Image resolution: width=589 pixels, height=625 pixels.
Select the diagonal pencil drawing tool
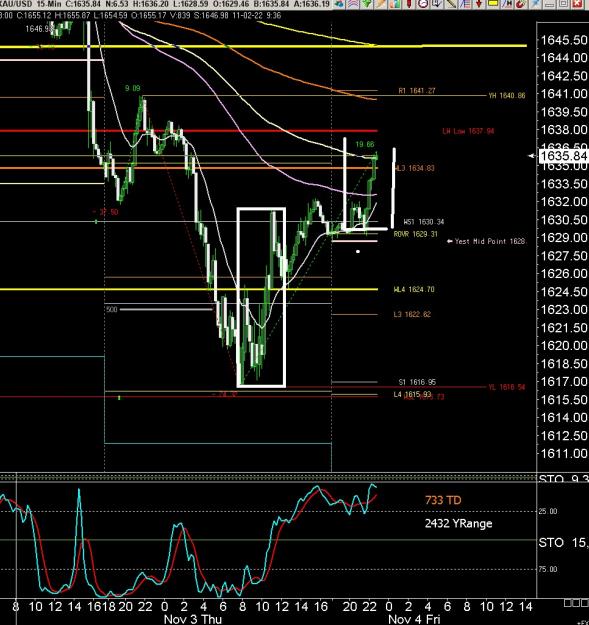coord(452,4)
